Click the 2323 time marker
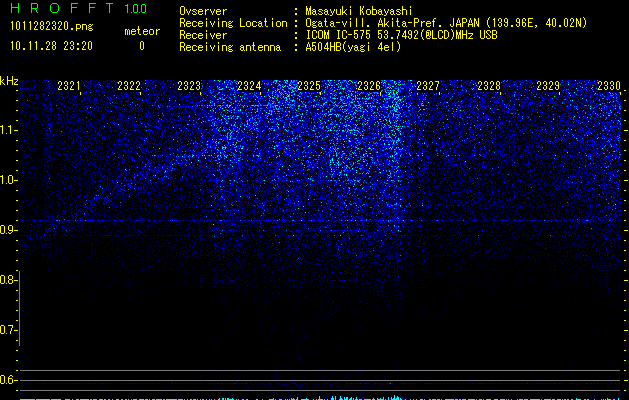 click(x=189, y=86)
